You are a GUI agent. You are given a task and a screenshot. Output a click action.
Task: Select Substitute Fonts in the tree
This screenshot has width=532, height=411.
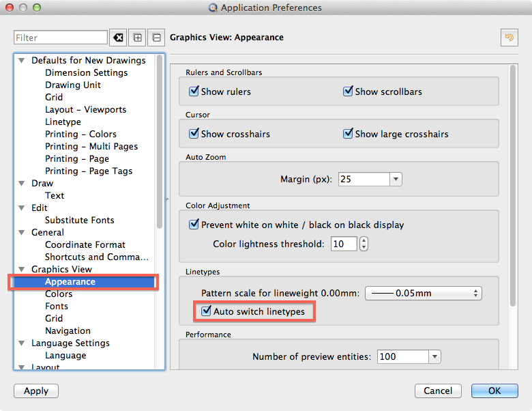[79, 221]
